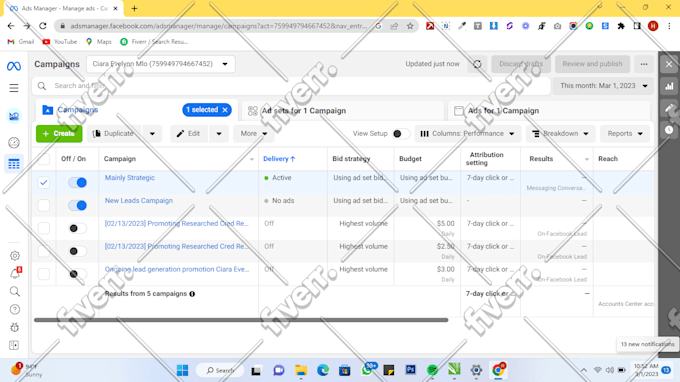Toggle the select-all campaigns header checkbox
This screenshot has width=680, height=382.
[44, 159]
